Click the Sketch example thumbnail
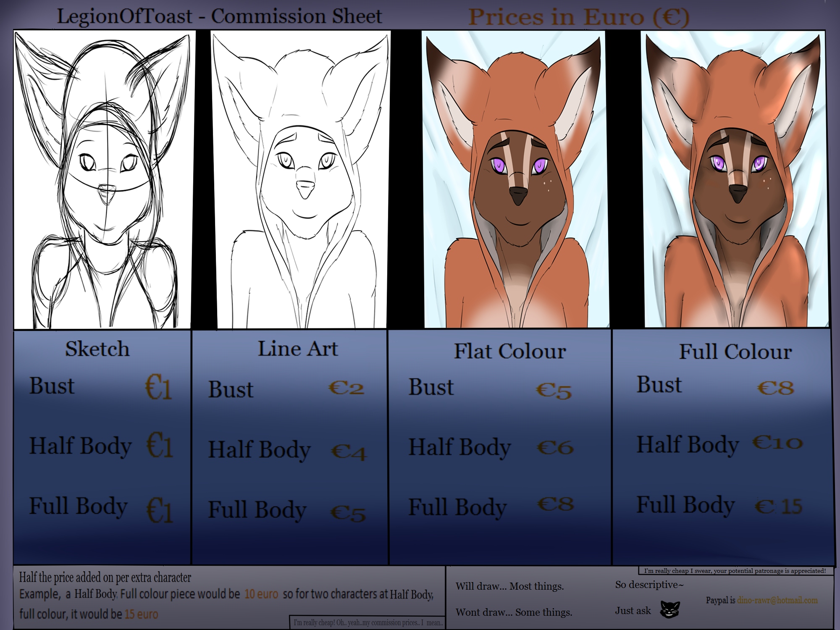 tap(103, 180)
